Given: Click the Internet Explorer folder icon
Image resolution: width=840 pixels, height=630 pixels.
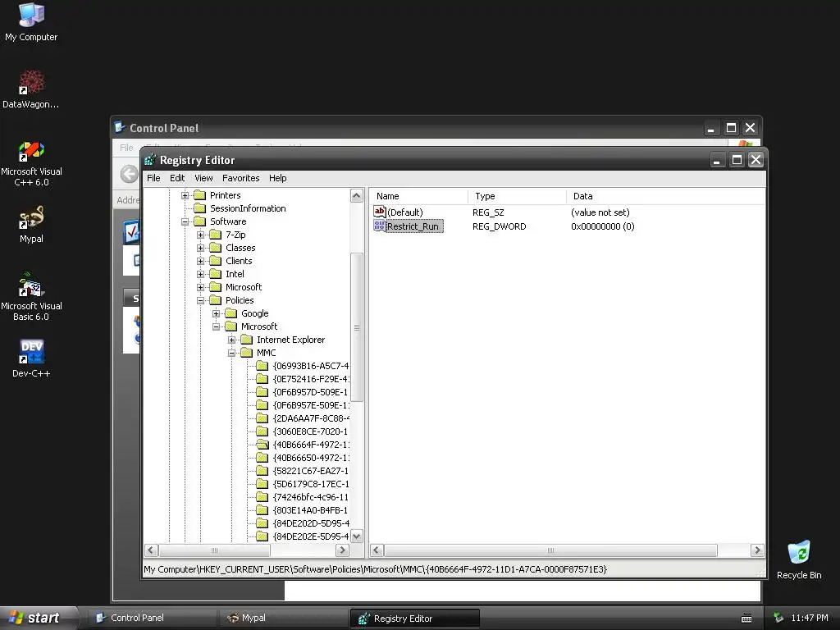Looking at the screenshot, I should (246, 340).
